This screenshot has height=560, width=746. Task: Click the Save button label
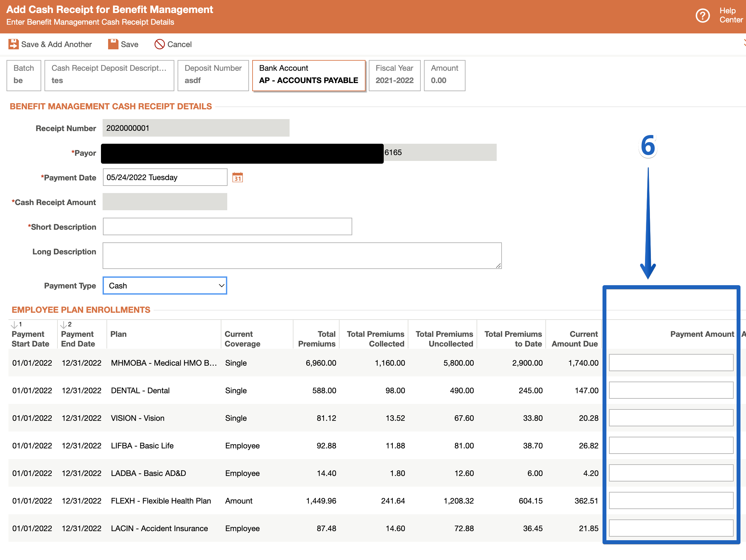(130, 44)
